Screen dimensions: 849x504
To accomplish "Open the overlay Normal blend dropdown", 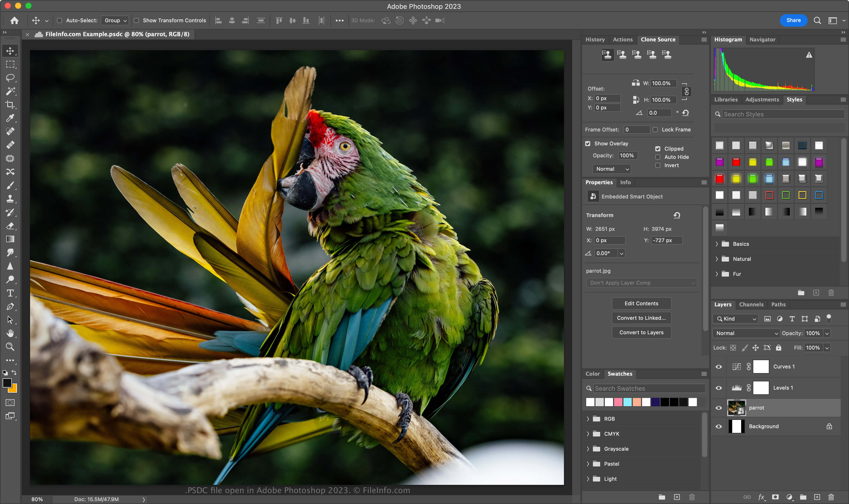I will click(x=612, y=169).
